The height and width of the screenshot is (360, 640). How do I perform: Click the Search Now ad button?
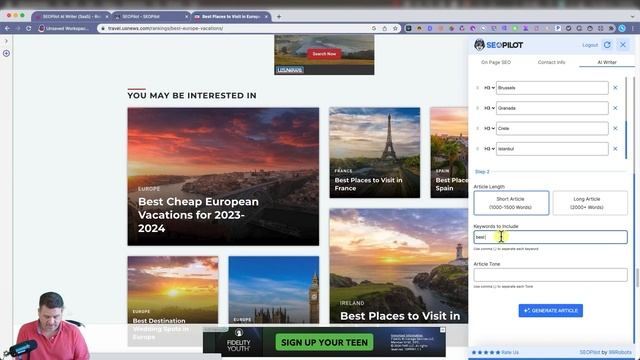(324, 54)
